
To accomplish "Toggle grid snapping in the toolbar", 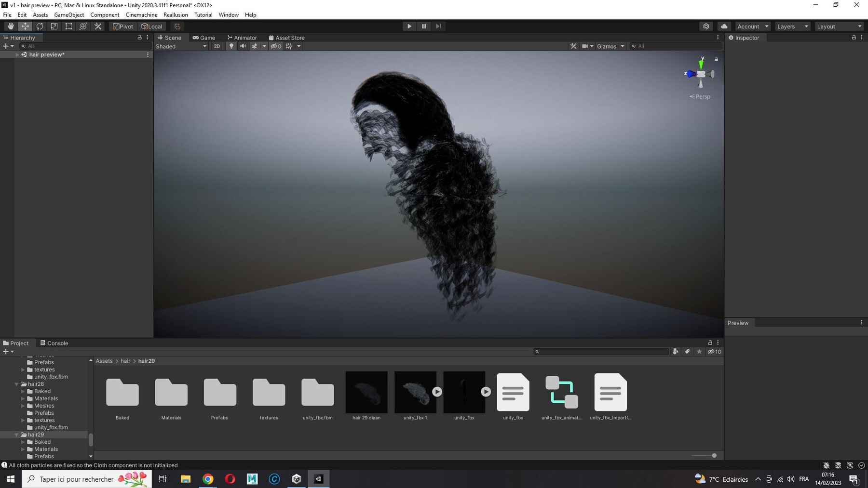I will [x=177, y=26].
